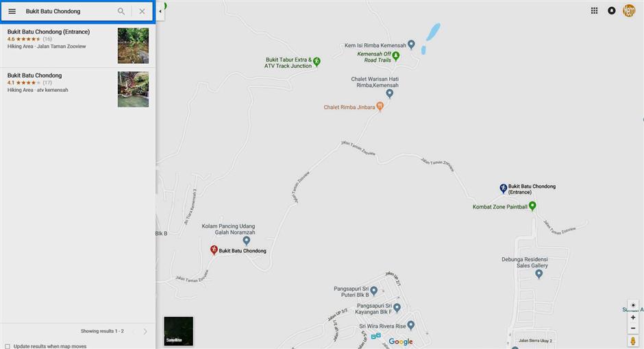Open Google notifications icon
The width and height of the screenshot is (644, 349).
[612, 11]
